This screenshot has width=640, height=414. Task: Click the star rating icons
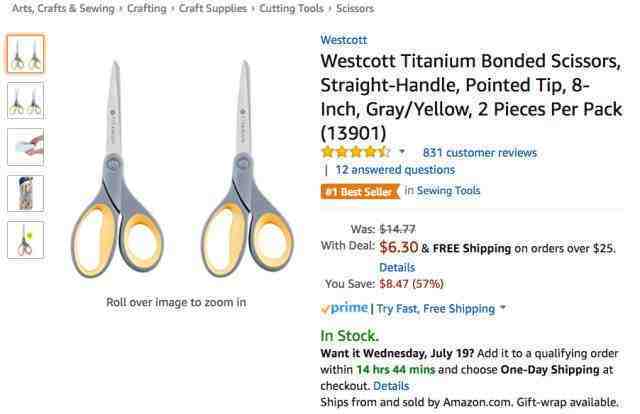[x=355, y=153]
